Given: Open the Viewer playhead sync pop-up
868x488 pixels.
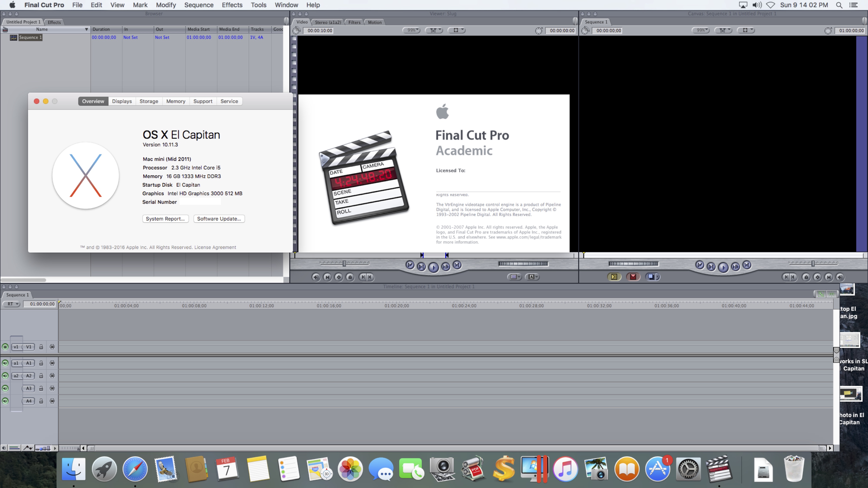Looking at the screenshot, I should [x=434, y=30].
